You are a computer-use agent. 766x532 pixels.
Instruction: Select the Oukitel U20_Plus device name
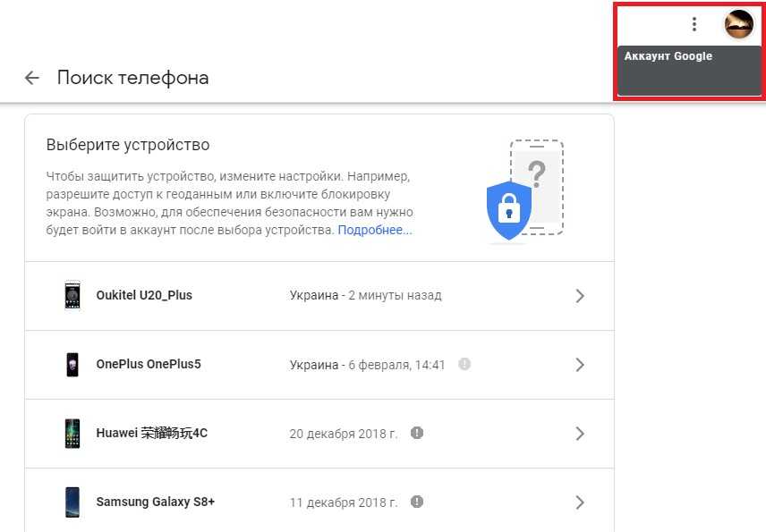(x=144, y=295)
